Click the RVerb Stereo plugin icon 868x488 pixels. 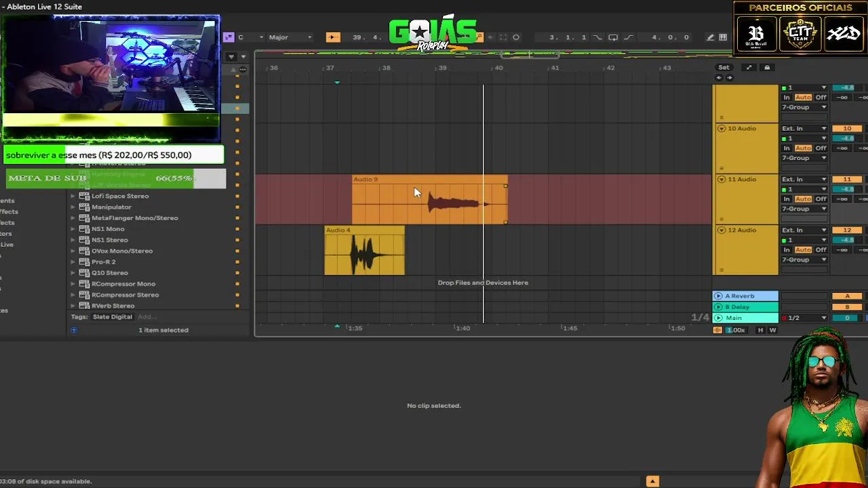click(84, 306)
